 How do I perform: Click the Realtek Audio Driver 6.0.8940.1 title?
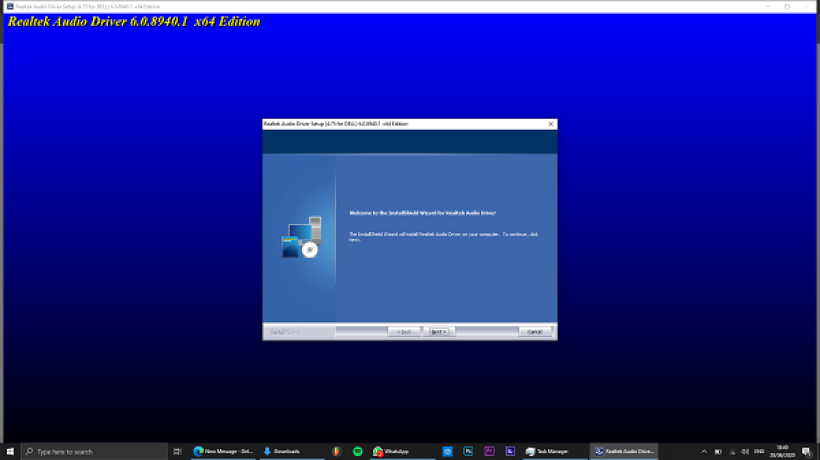click(x=134, y=22)
